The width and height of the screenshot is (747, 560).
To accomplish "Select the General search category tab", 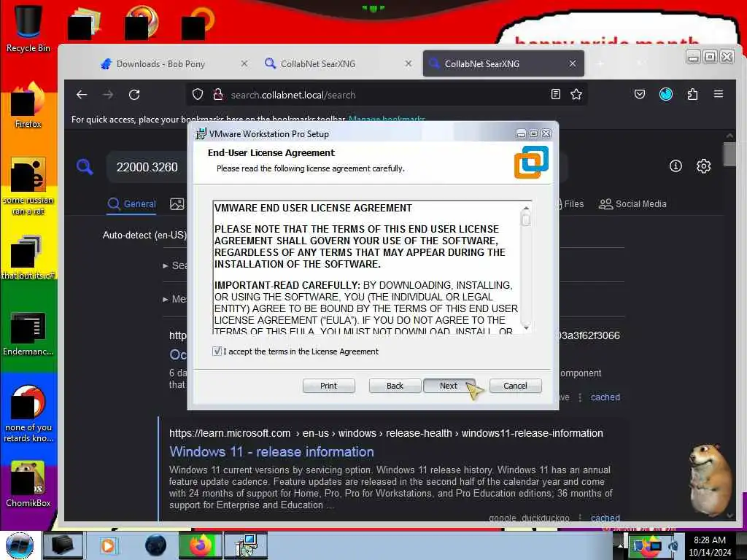I will click(x=131, y=204).
